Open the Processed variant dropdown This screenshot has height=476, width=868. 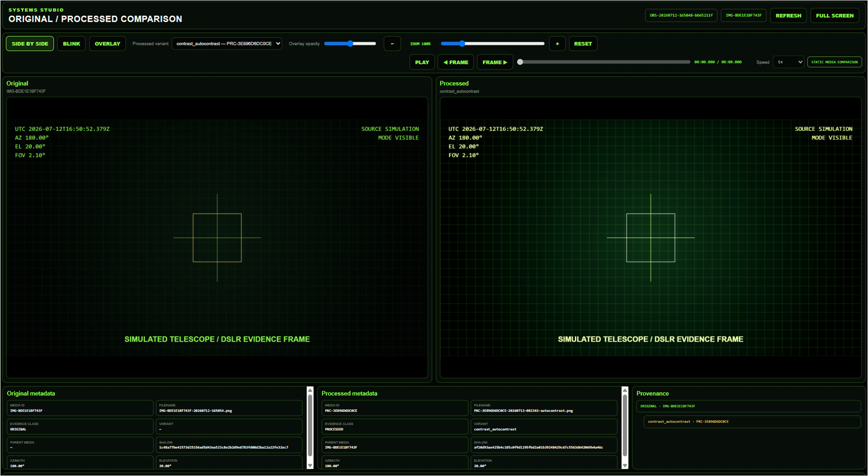click(227, 44)
